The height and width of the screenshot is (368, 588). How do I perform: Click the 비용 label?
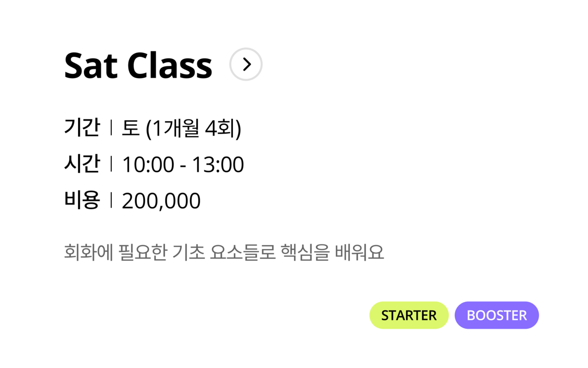click(82, 200)
